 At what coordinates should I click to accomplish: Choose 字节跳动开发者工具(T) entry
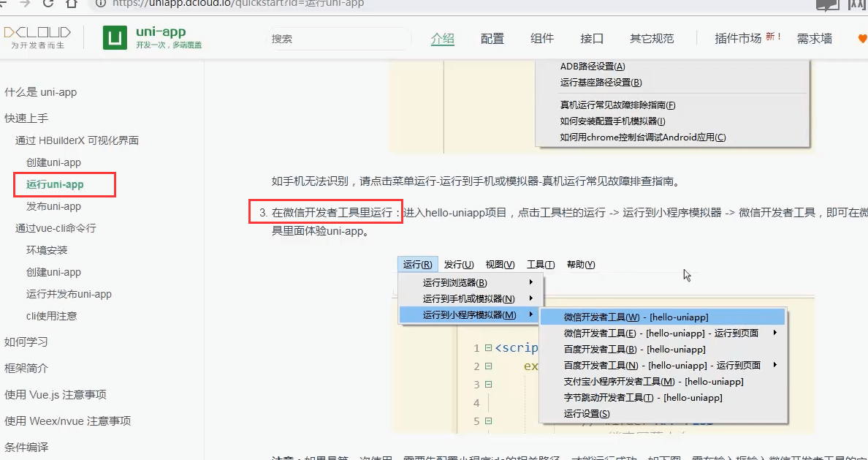tap(663, 397)
